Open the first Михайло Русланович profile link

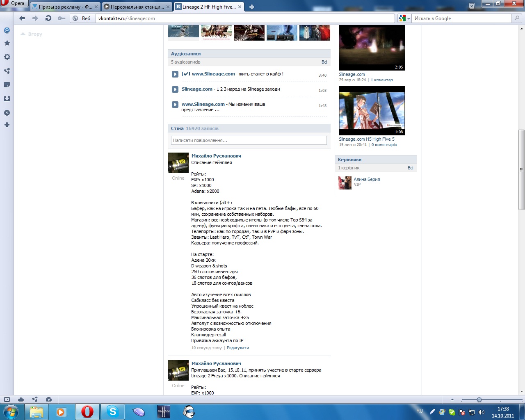click(x=216, y=156)
